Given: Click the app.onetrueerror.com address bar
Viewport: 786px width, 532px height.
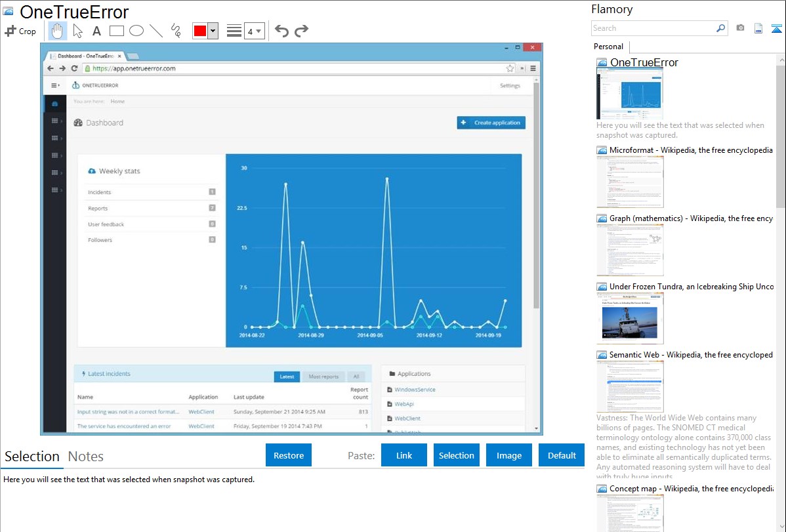Looking at the screenshot, I should 299,68.
